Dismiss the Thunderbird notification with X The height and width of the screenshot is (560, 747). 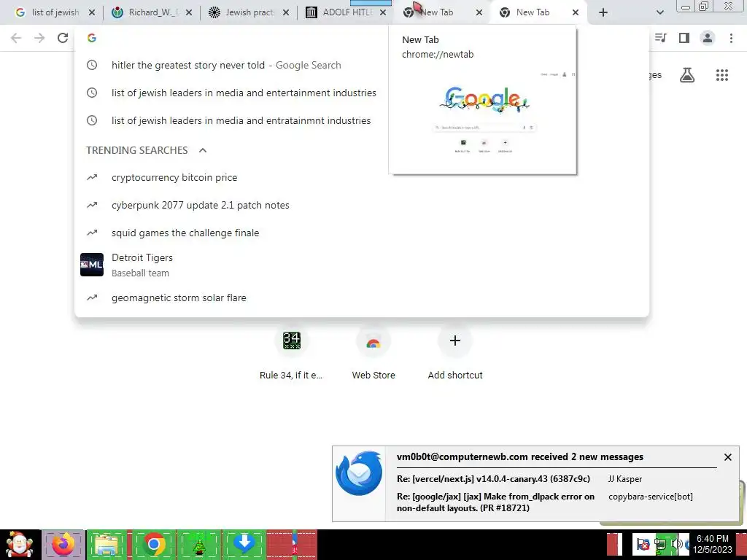pos(727,457)
